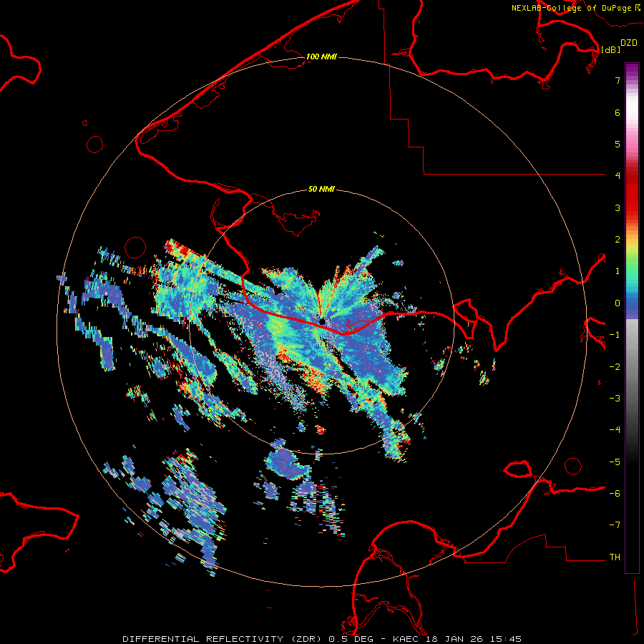This screenshot has height=644, width=644.
Task: Click the -7 dB label on the color scale
Action: pyautogui.click(x=615, y=525)
